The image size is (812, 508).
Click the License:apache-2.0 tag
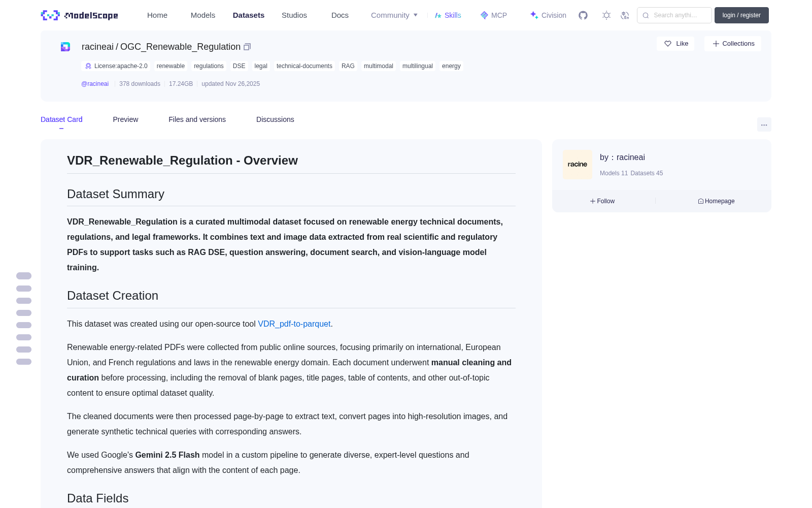(116, 66)
